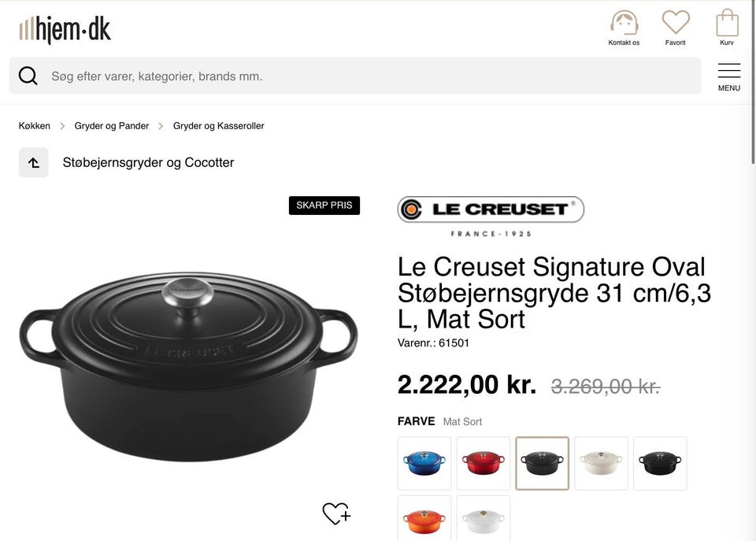Click the up-arrow category back icon

tap(34, 162)
